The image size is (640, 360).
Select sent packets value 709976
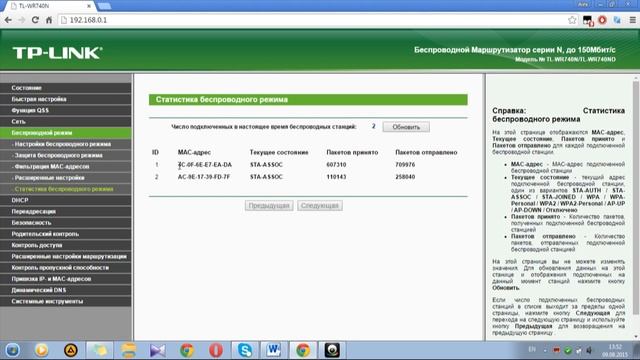click(405, 164)
